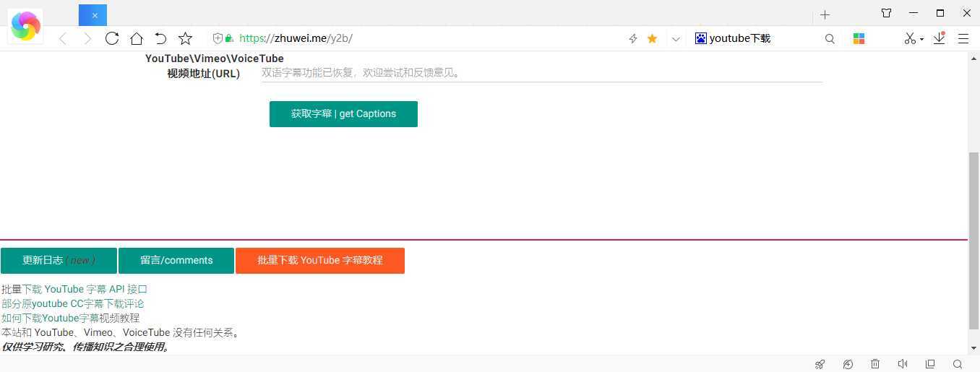
Task: Click the scissors screenshot tool icon
Action: (910, 38)
